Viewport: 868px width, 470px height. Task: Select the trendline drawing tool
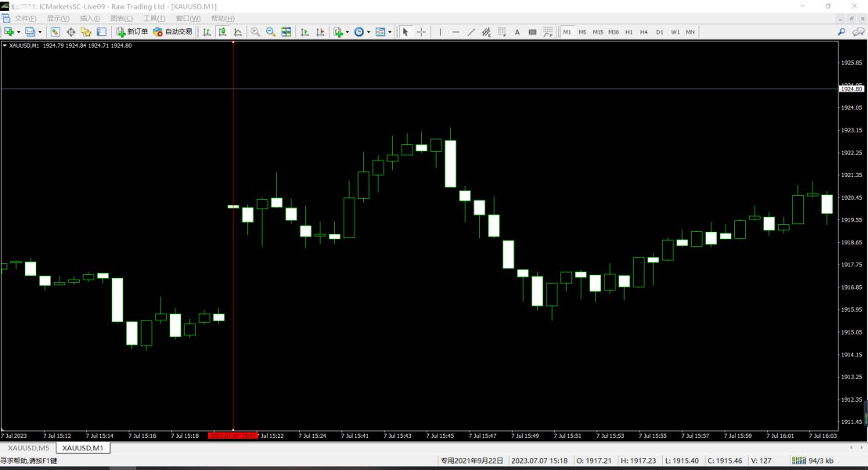(471, 32)
